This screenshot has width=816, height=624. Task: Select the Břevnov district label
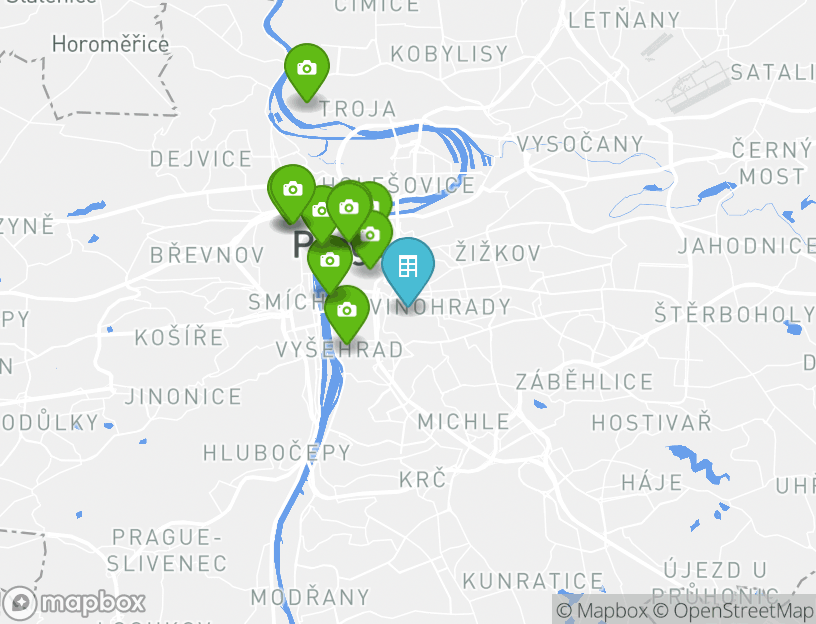point(207,255)
